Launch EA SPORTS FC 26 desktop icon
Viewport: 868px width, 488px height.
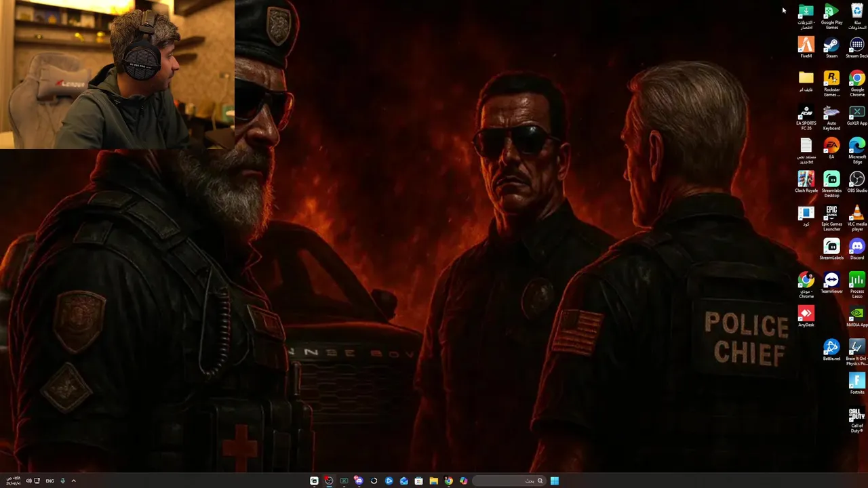(806, 117)
